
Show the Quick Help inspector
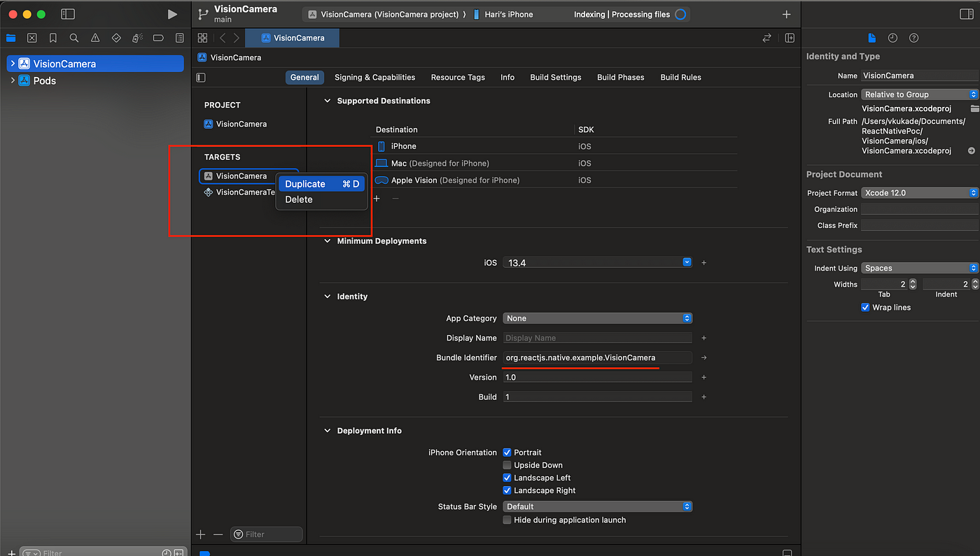point(913,38)
